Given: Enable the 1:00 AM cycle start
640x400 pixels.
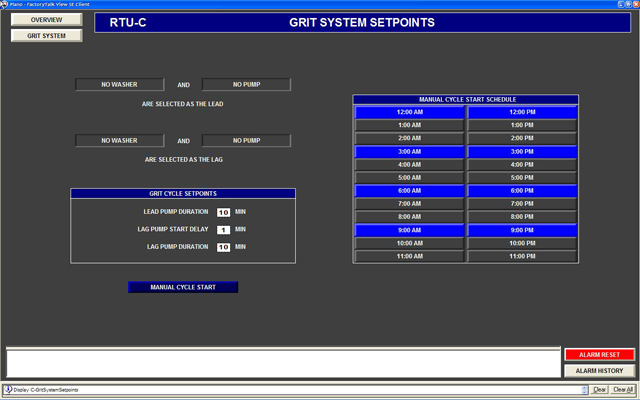Looking at the screenshot, I should pyautogui.click(x=409, y=125).
